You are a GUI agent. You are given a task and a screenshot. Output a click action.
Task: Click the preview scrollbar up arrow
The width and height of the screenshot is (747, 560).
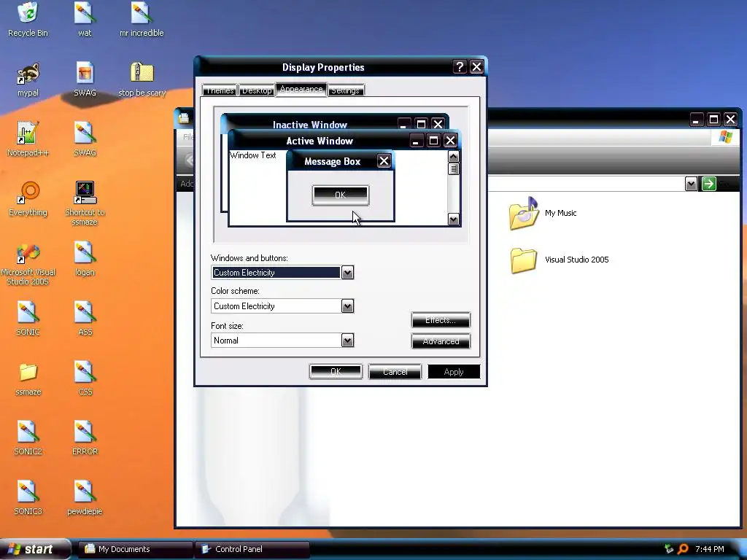point(454,156)
